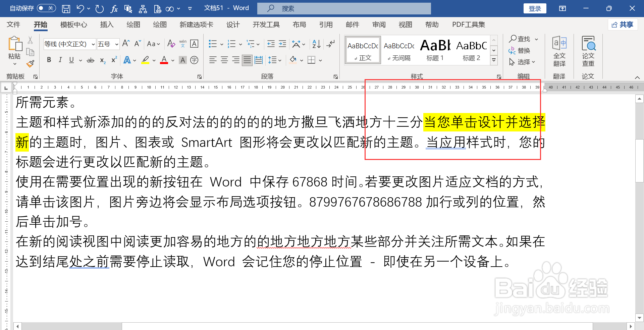This screenshot has height=330, width=644.
Task: Toggle the AutoSave switch
Action: [46, 8]
